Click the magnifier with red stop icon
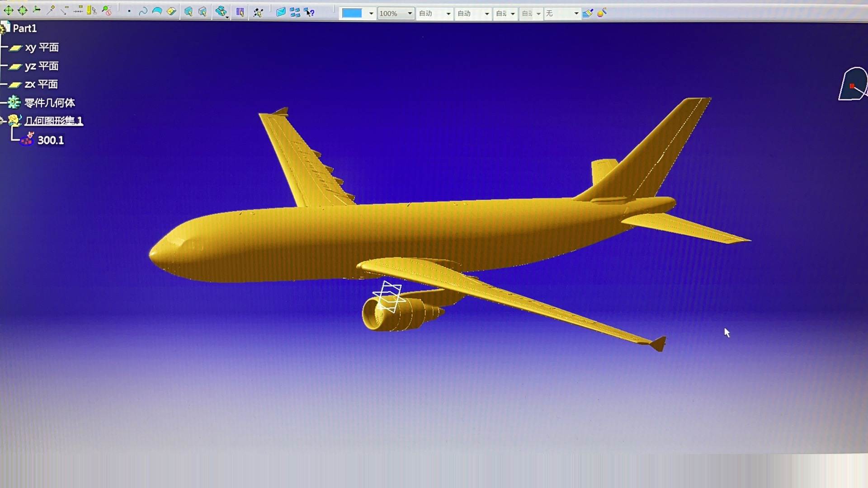The height and width of the screenshot is (488, 868). (x=107, y=11)
